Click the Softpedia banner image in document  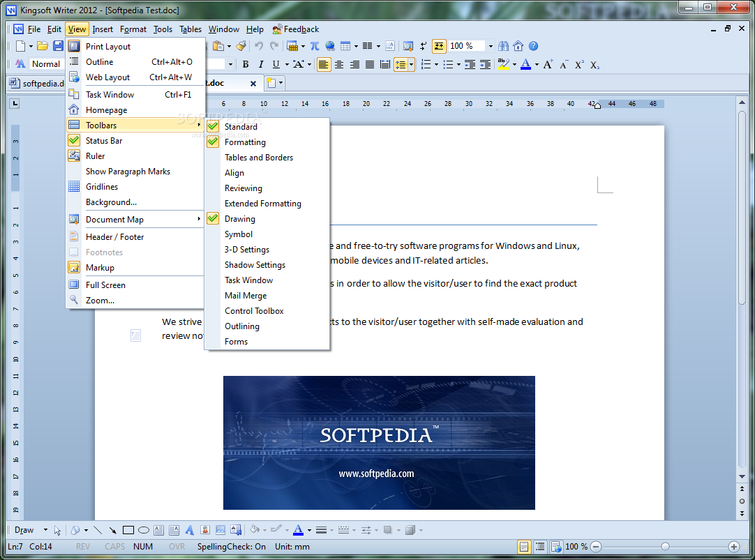point(379,443)
